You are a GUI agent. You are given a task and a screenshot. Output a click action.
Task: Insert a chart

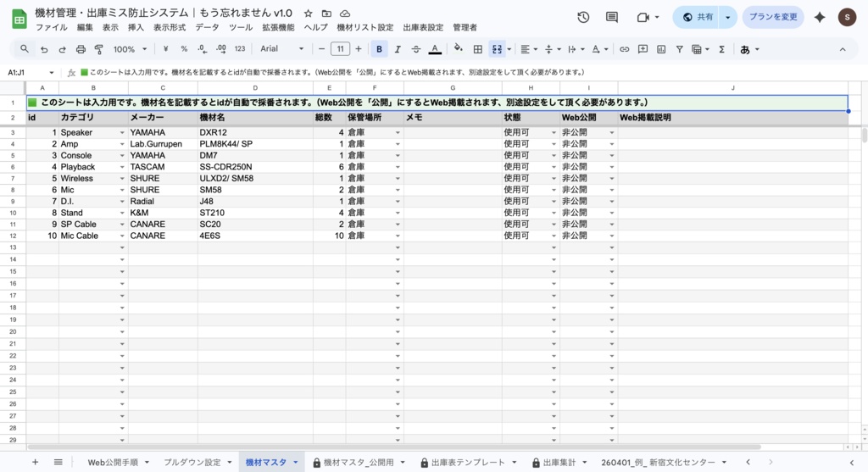click(x=661, y=49)
